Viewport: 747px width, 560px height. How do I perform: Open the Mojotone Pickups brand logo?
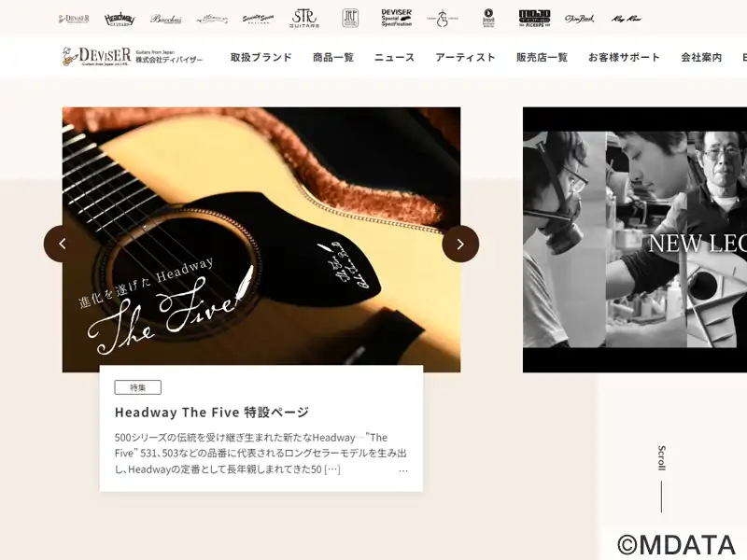tap(534, 18)
